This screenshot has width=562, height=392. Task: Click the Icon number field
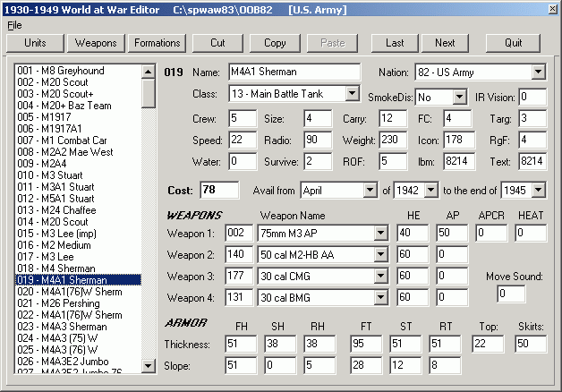[x=459, y=141]
